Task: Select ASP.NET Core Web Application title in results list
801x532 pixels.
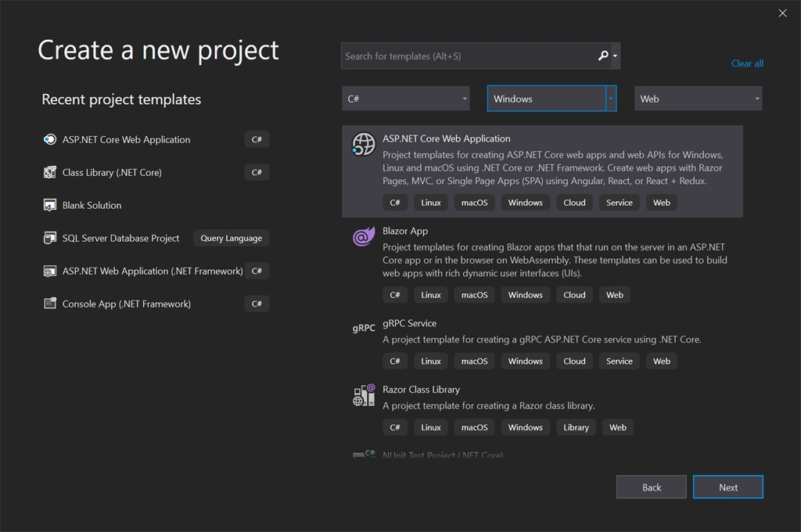Action: coord(447,138)
